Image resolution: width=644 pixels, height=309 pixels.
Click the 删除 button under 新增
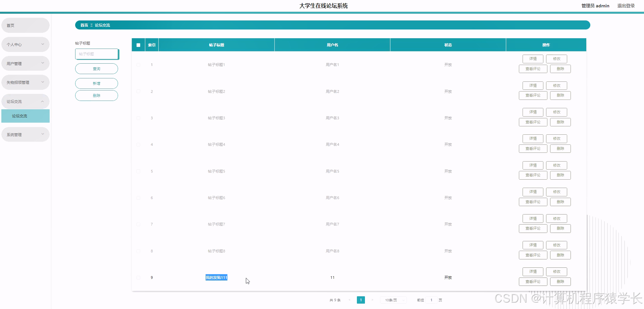coord(97,96)
